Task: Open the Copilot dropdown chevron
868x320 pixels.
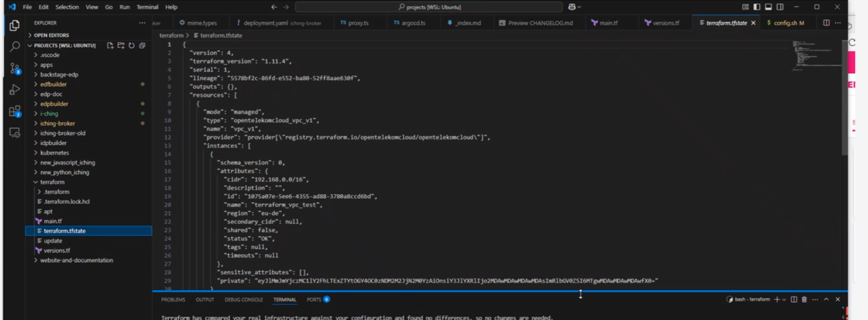Action: (579, 7)
